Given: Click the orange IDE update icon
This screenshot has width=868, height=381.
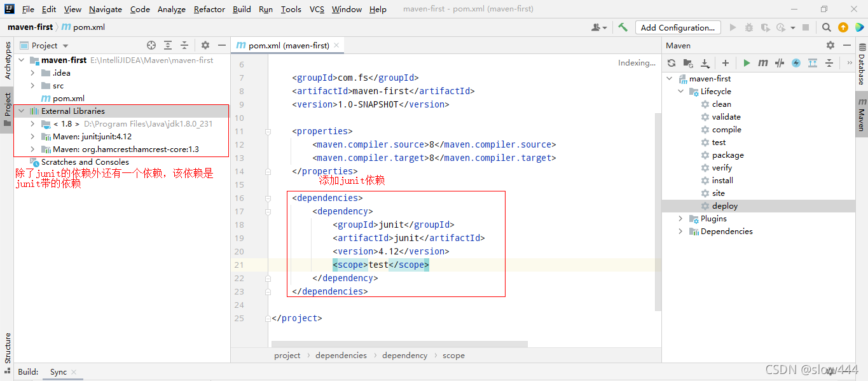Looking at the screenshot, I should click(843, 27).
